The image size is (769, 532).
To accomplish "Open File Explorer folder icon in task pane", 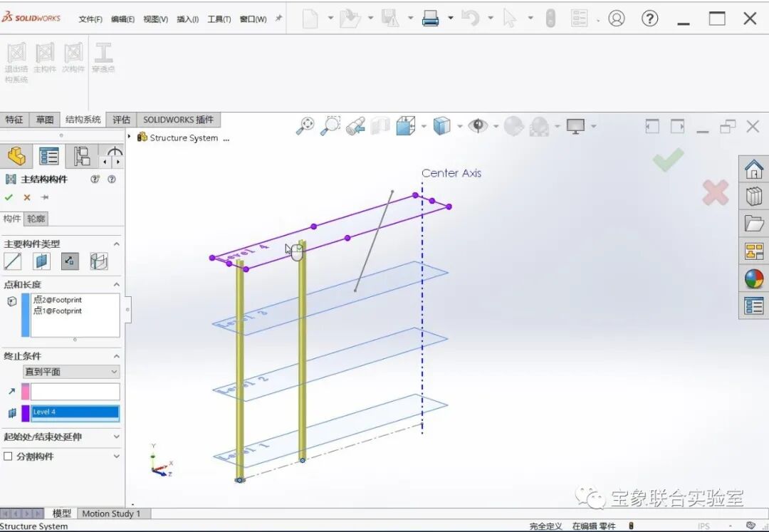I will coord(754,224).
